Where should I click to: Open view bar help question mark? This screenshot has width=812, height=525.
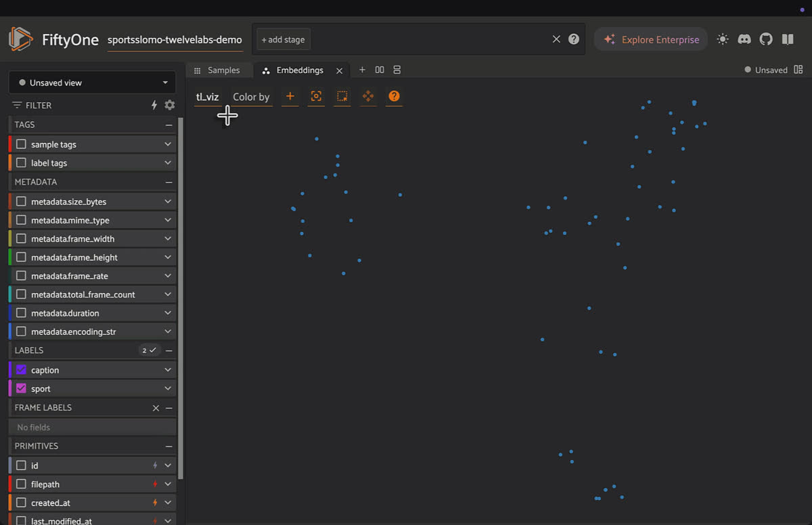[574, 39]
